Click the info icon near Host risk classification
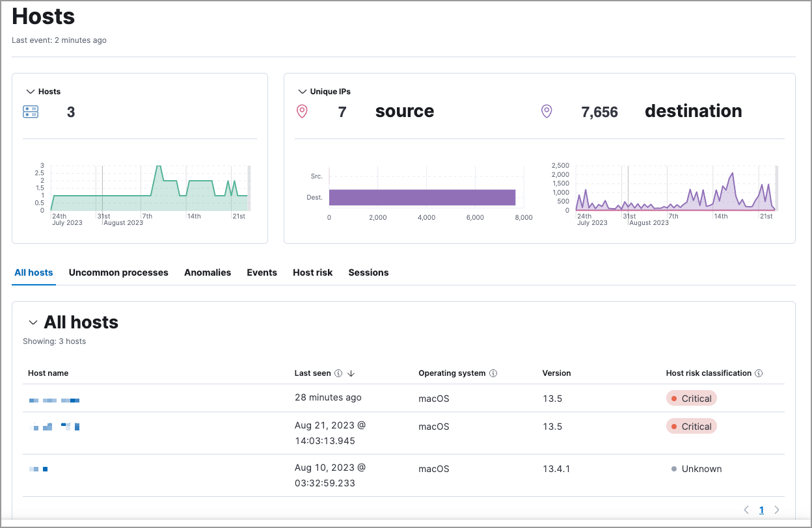The height and width of the screenshot is (528, 812). [x=759, y=373]
